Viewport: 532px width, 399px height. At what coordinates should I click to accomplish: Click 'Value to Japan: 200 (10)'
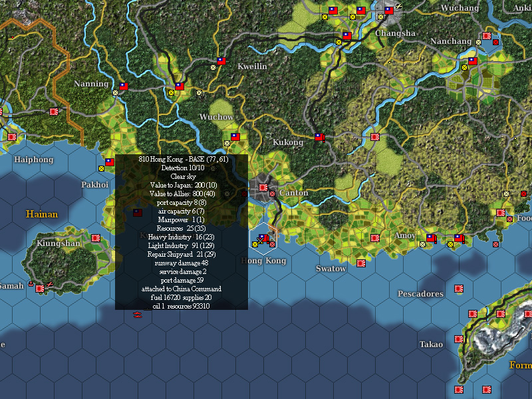pos(184,185)
